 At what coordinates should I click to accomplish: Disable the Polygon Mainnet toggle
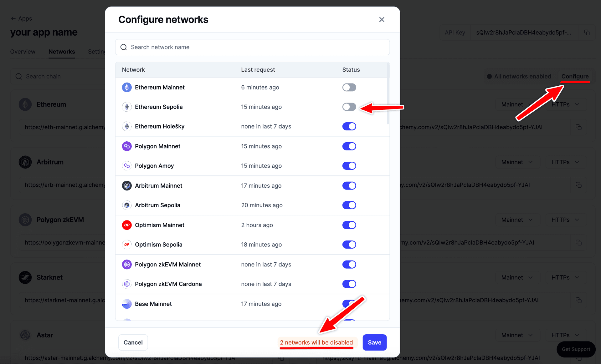click(x=349, y=146)
